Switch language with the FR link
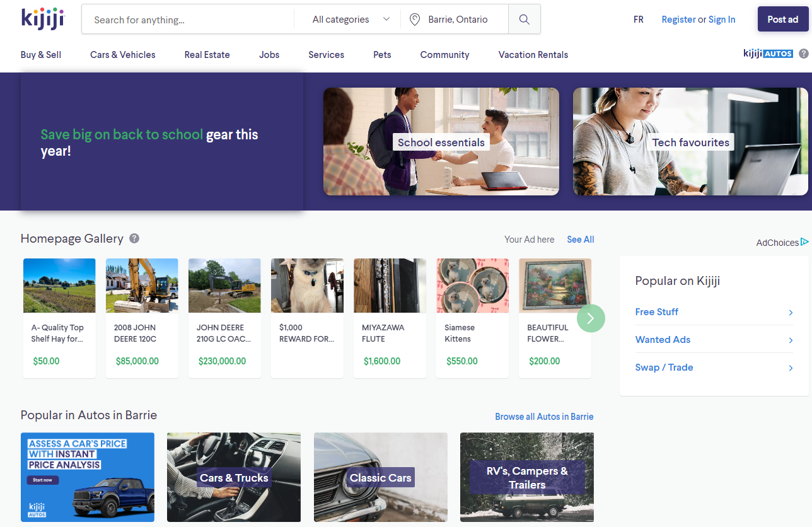The image size is (812, 527). (x=639, y=20)
